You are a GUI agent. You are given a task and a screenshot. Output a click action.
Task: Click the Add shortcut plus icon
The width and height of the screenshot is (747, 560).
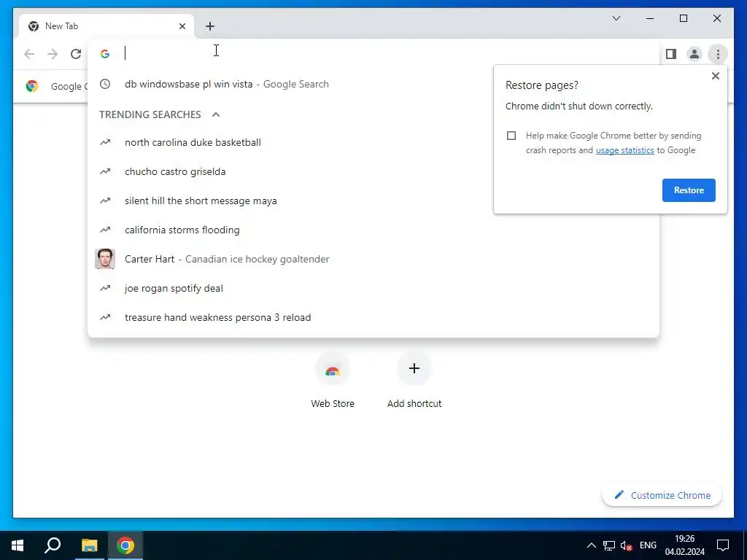point(414,368)
